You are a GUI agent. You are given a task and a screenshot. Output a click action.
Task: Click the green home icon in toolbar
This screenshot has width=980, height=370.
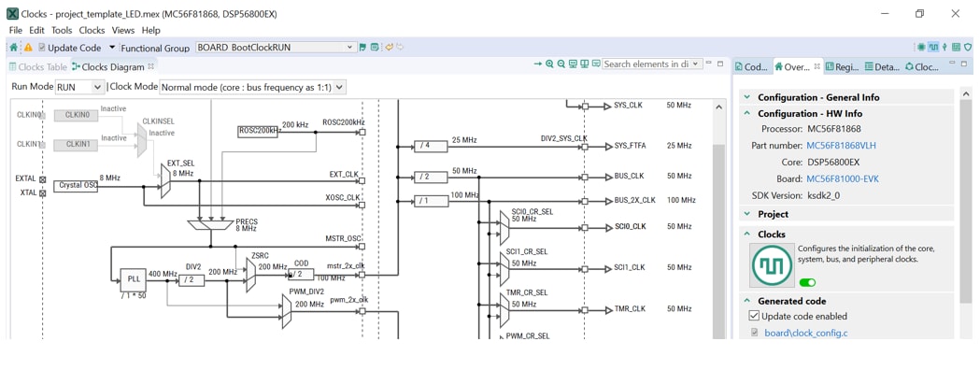pyautogui.click(x=13, y=48)
